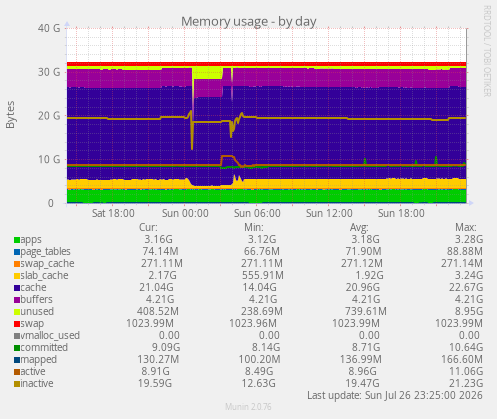The image size is (497, 419).
Task: Click the 'Sat 18:00' x-axis label
Action: (113, 213)
